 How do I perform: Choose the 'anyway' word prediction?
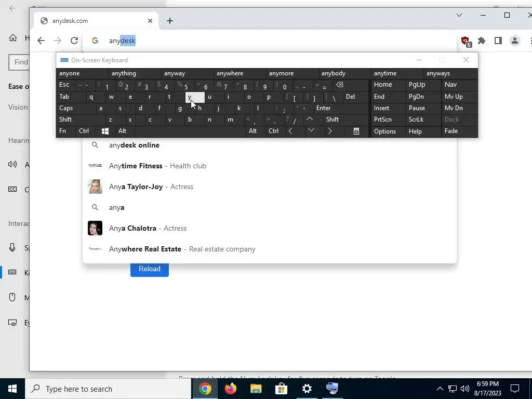click(187, 73)
